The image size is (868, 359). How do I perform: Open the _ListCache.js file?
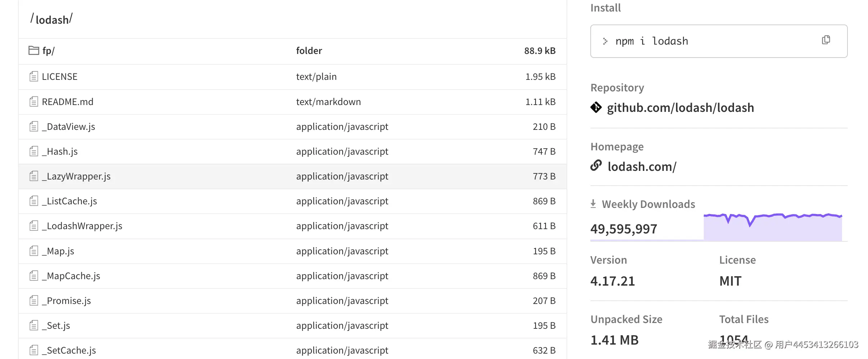click(70, 201)
